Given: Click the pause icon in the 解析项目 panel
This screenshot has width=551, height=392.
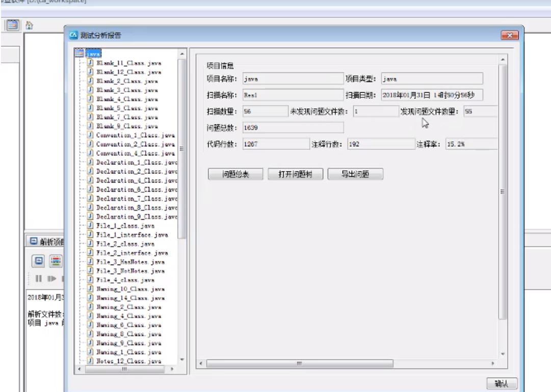Looking at the screenshot, I should [39, 278].
